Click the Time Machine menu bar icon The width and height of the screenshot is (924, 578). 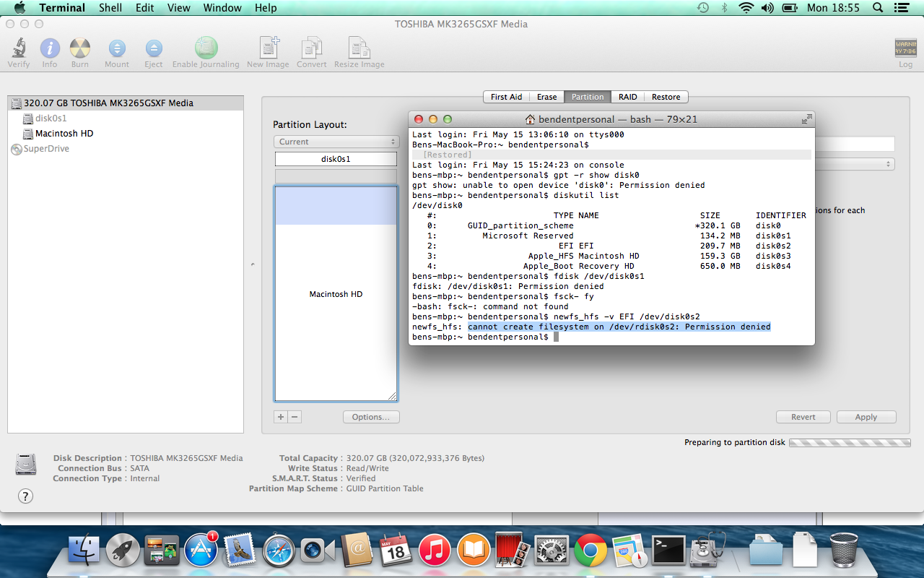702,8
